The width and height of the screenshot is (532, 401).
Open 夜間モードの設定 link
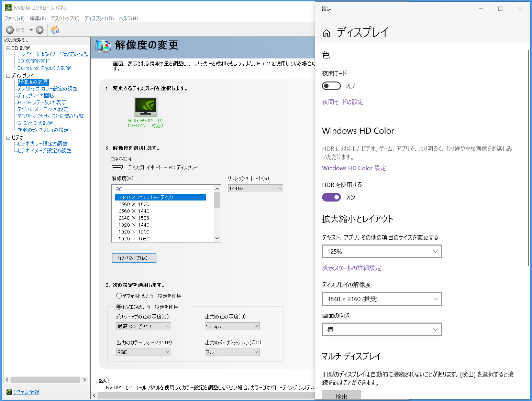click(343, 102)
